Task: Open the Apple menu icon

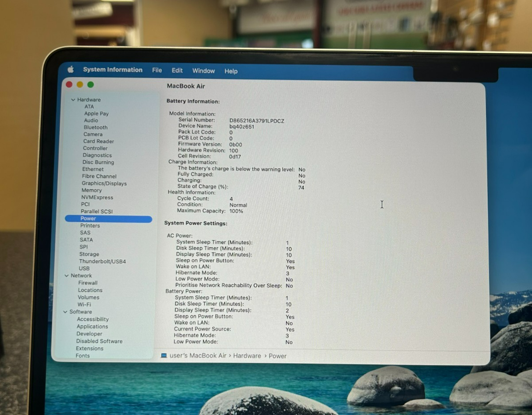Action: click(x=70, y=70)
